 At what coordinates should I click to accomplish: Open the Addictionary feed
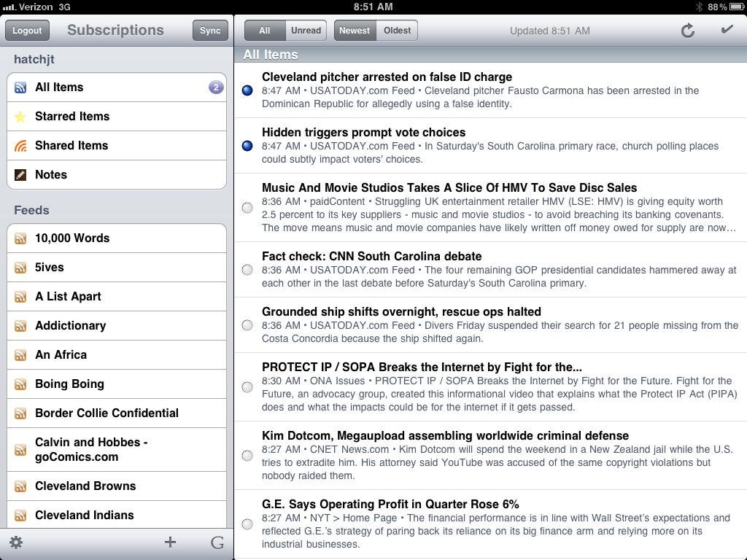click(117, 326)
